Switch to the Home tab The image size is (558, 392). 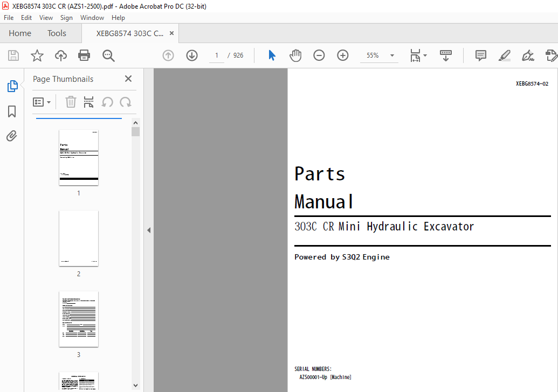click(x=20, y=33)
